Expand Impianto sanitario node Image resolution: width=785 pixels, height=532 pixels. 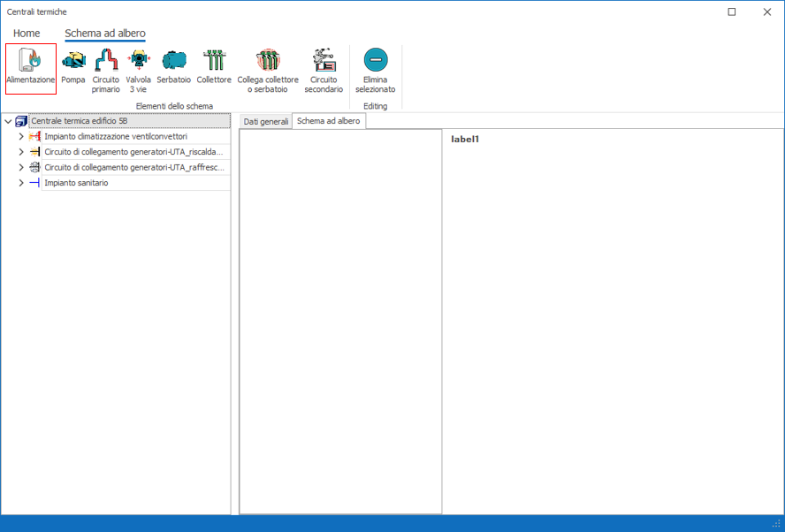pyautogui.click(x=21, y=183)
